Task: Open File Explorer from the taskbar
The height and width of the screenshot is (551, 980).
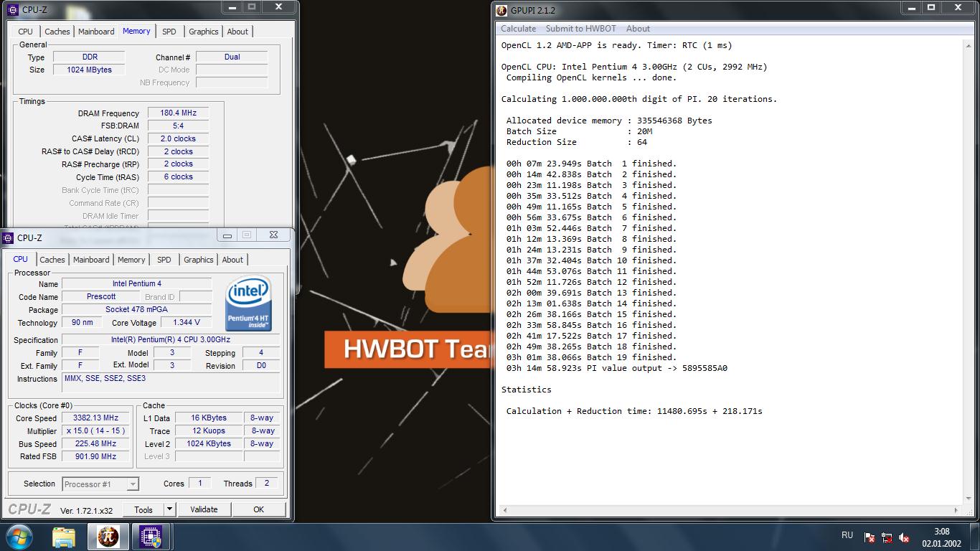Action: pyautogui.click(x=64, y=537)
